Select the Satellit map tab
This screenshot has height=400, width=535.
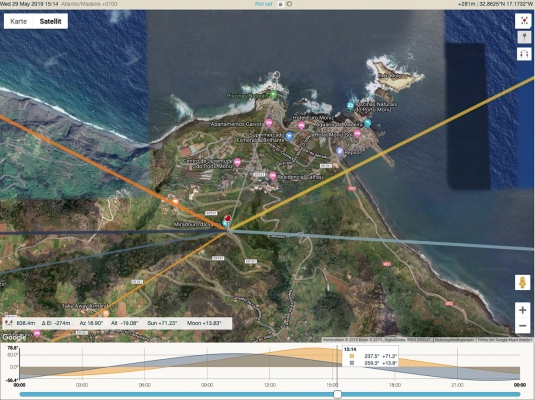click(x=50, y=21)
